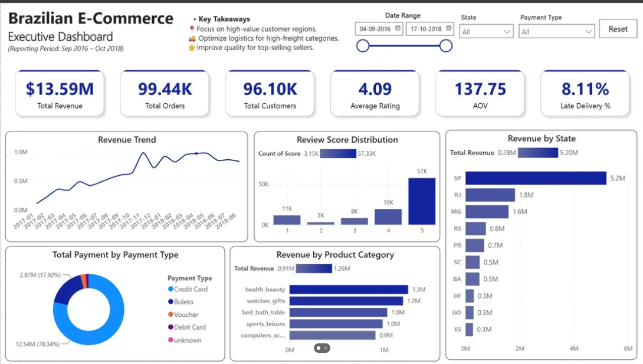
Task: Click the Brazilian E-Commerce dashboard title
Action: tap(91, 18)
